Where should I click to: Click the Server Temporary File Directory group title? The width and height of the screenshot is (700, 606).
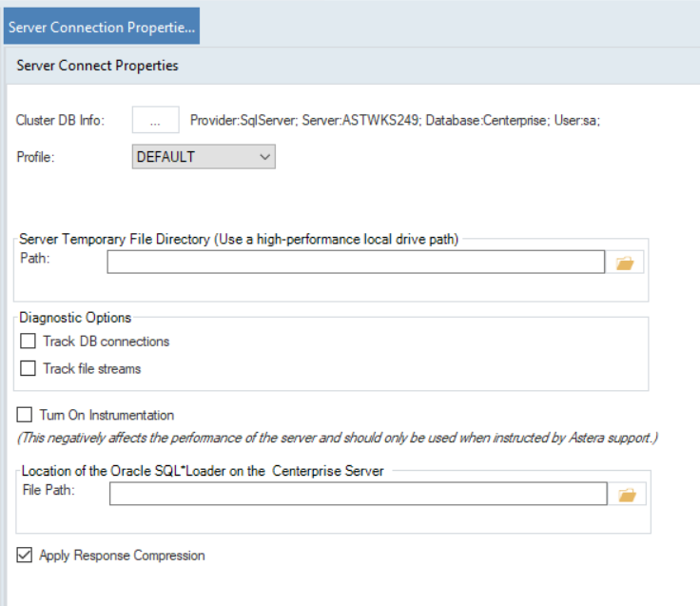(x=239, y=240)
